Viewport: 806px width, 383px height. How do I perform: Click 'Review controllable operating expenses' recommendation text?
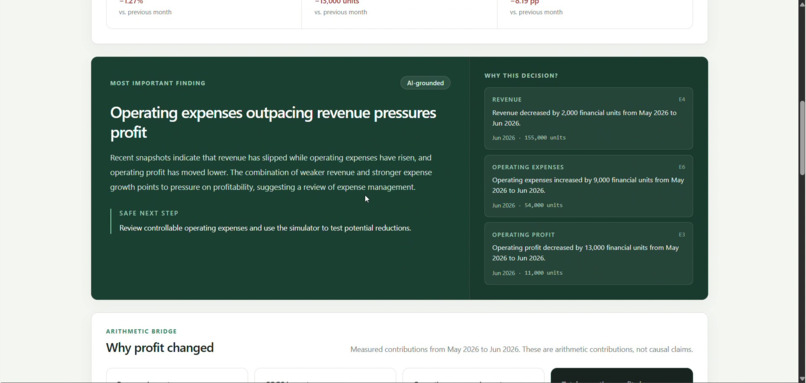265,228
